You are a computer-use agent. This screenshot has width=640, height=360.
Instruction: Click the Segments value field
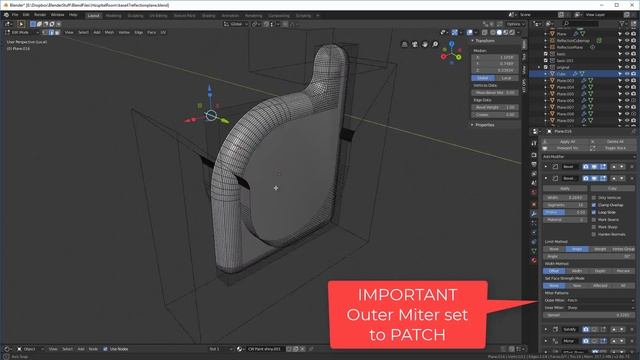(x=565, y=205)
